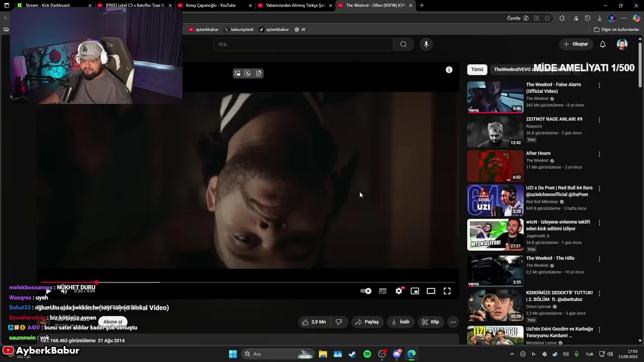This screenshot has height=362, width=644.
Task: Share the video via Paylaş
Action: click(367, 322)
